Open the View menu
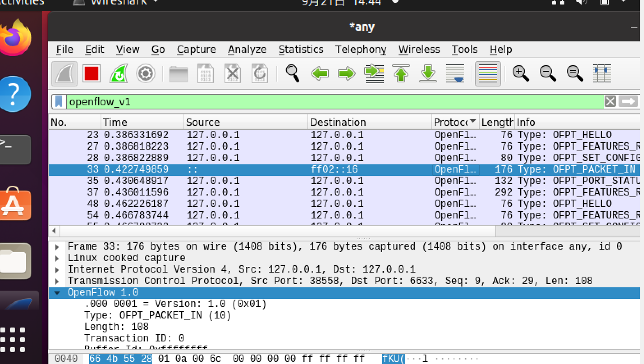 tap(128, 50)
